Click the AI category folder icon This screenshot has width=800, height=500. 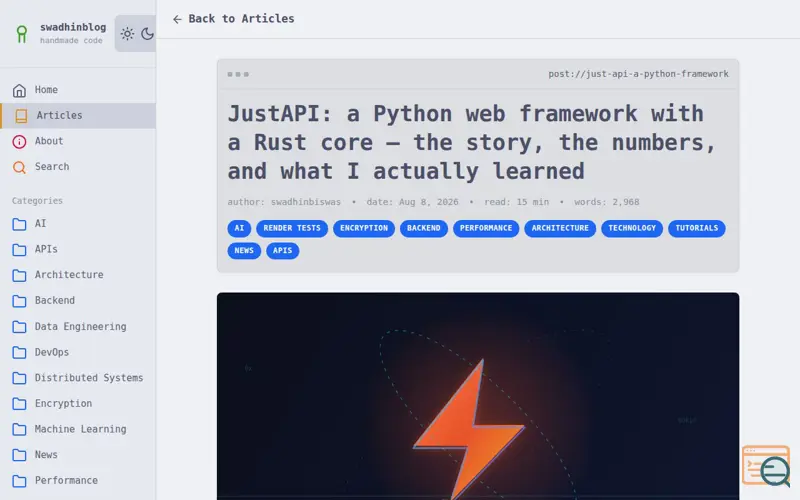[x=19, y=224]
